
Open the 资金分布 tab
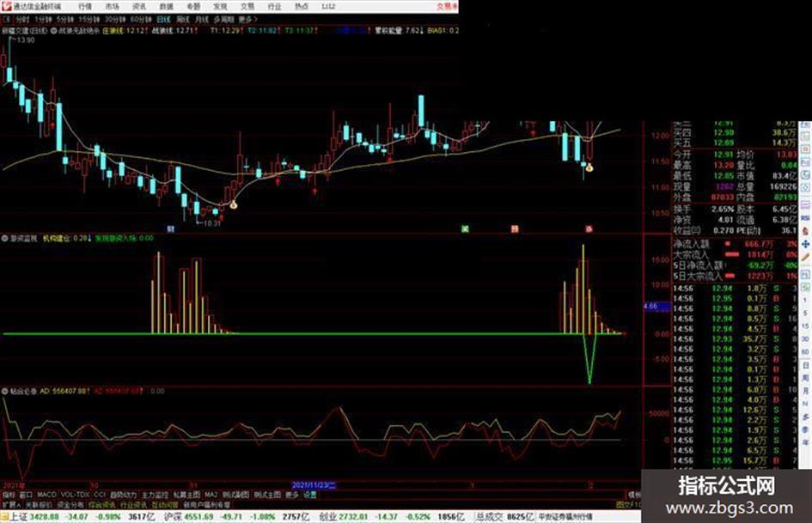(x=70, y=504)
